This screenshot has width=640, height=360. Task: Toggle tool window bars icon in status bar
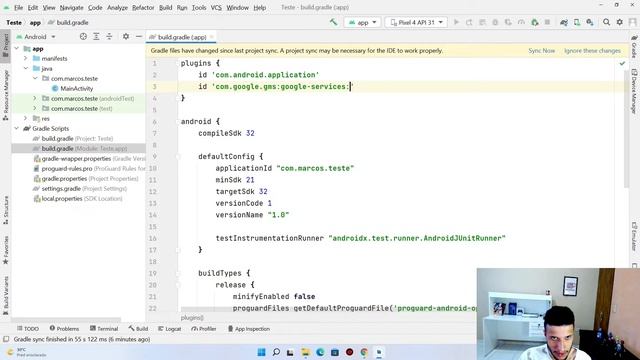[x=6, y=339]
